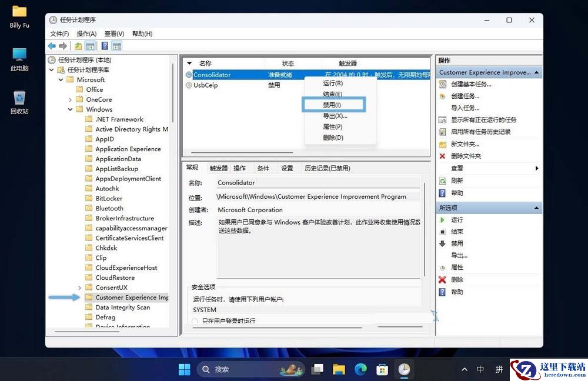588x381 pixels.
Task: Click the task list horizontal scrollbar
Action: pos(242,153)
